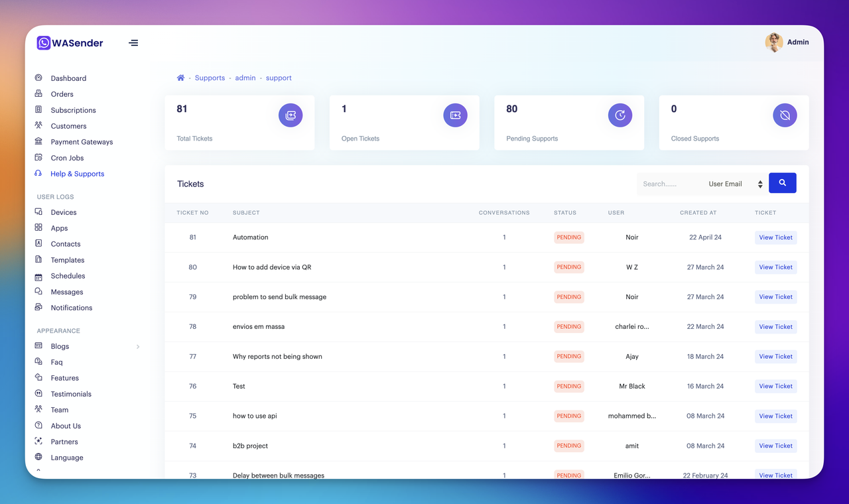
Task: Click the Faq sidebar icon
Action: pyautogui.click(x=38, y=361)
